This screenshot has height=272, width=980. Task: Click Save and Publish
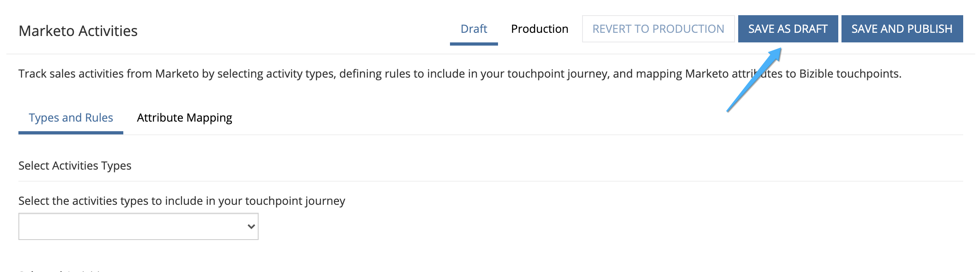(902, 29)
